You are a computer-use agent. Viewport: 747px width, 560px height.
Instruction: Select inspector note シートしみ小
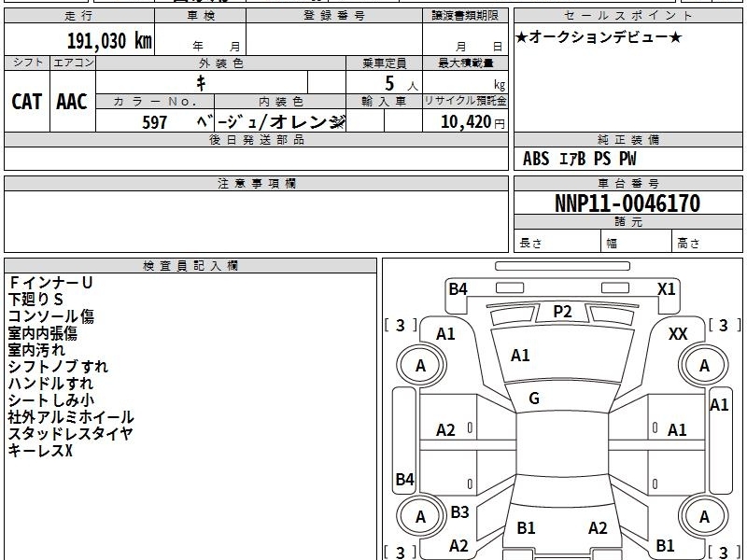(x=51, y=400)
